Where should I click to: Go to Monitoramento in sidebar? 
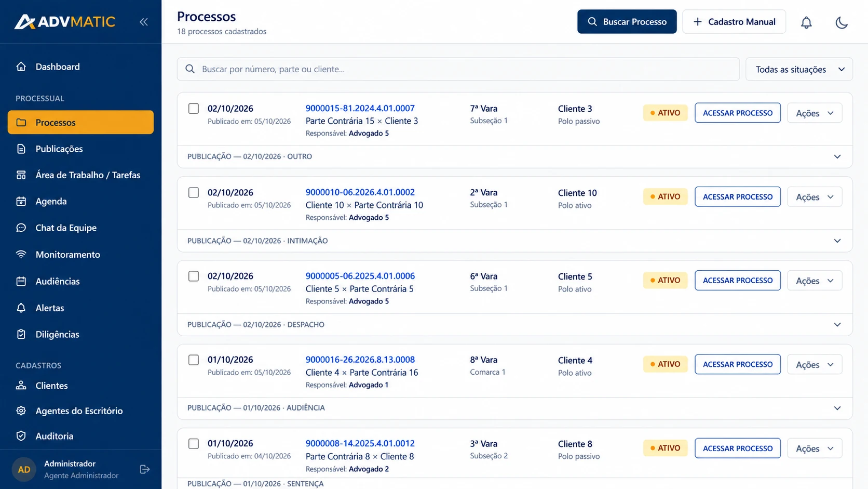[80, 254]
